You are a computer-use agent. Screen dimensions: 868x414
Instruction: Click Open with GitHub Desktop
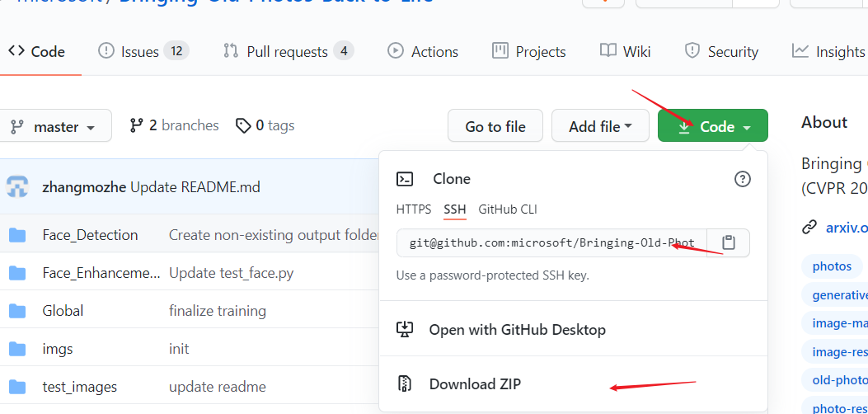click(517, 330)
